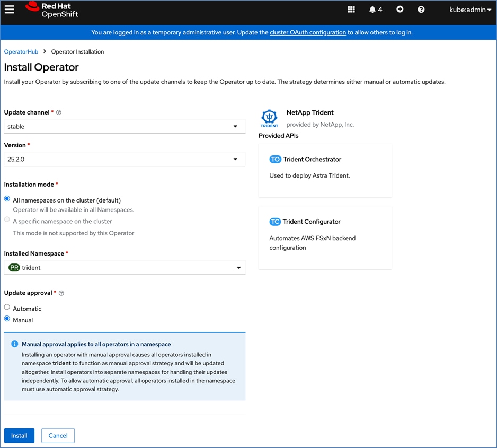Open the hamburger navigation menu
Image resolution: width=497 pixels, height=448 pixels.
tap(10, 10)
